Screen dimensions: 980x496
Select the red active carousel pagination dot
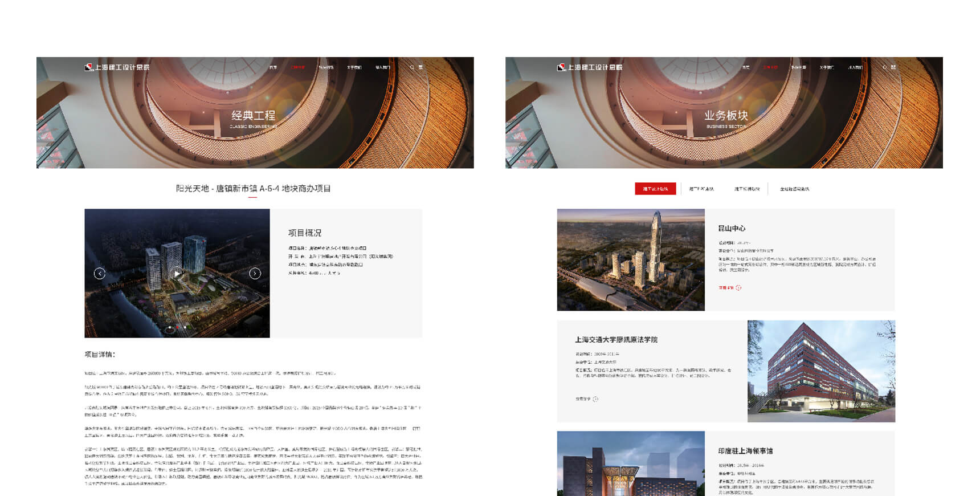tap(177, 328)
